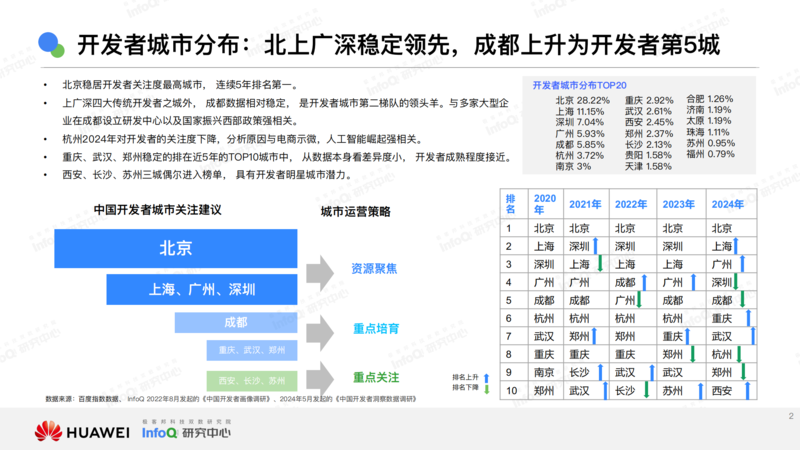800x450 pixels.
Task: Click the InfoQ 研究中心 logo
Action: point(185,432)
